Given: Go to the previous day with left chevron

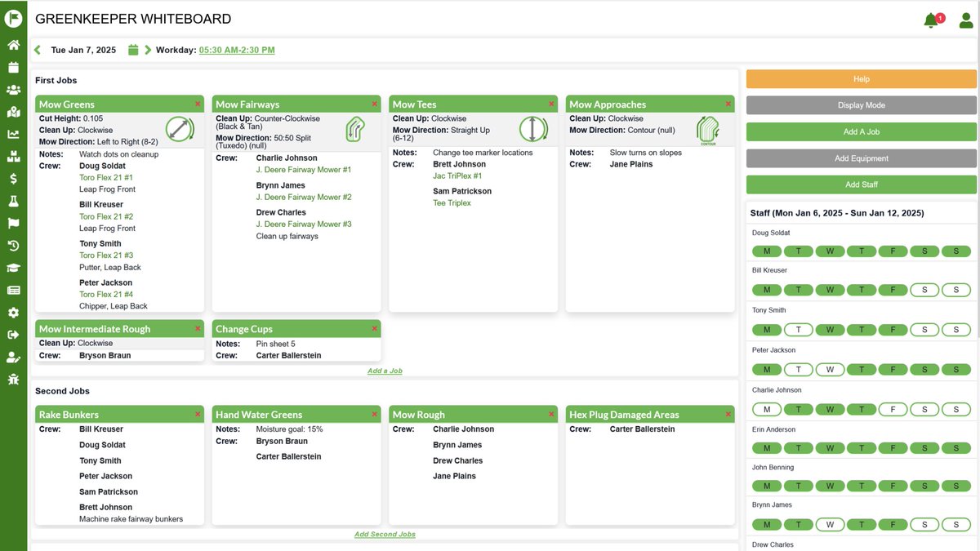Looking at the screenshot, I should [37, 49].
